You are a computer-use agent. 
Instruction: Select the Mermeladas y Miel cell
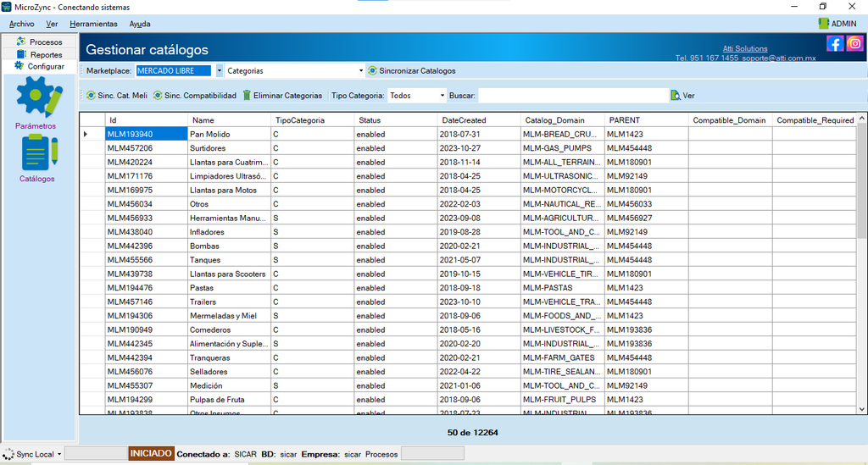tap(229, 316)
